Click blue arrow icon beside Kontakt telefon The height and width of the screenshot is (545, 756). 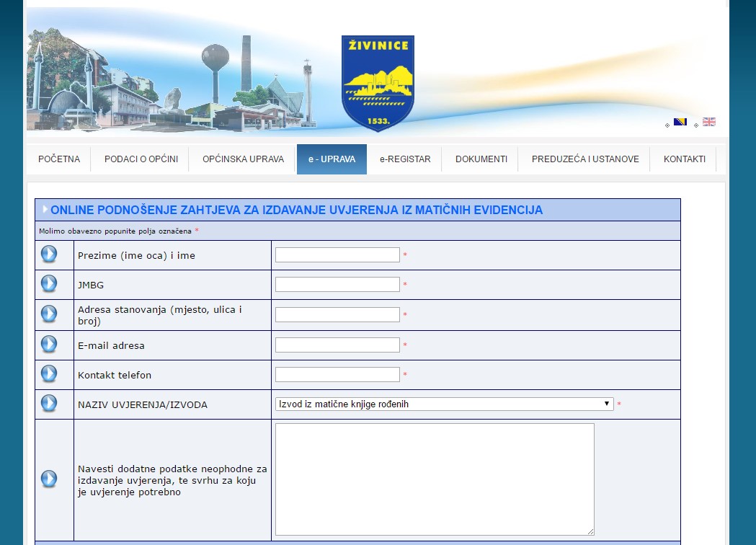point(48,374)
